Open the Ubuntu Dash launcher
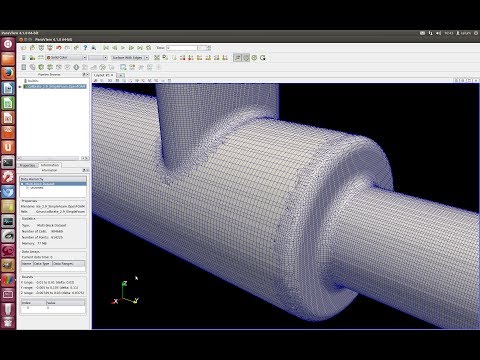Screen dimensions: 480x360 (8, 44)
